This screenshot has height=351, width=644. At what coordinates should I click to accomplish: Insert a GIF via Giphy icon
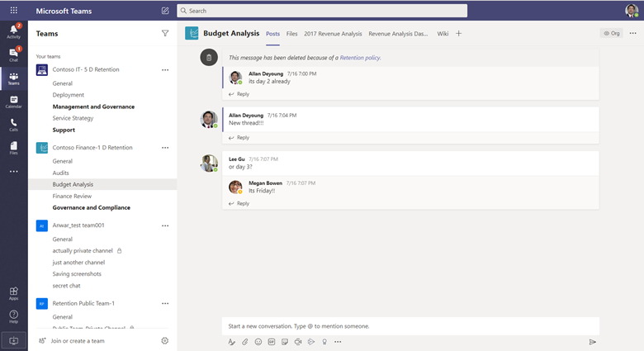coord(272,342)
